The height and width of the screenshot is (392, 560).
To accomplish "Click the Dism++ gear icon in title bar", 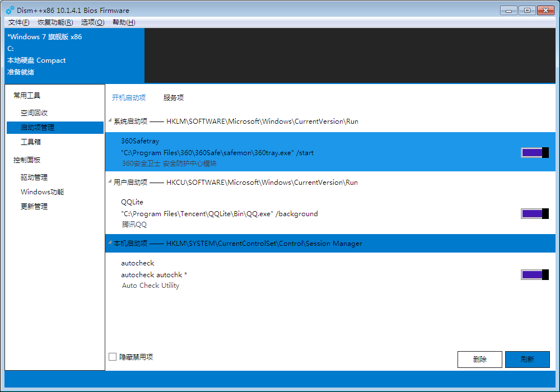I will pos(10,10).
